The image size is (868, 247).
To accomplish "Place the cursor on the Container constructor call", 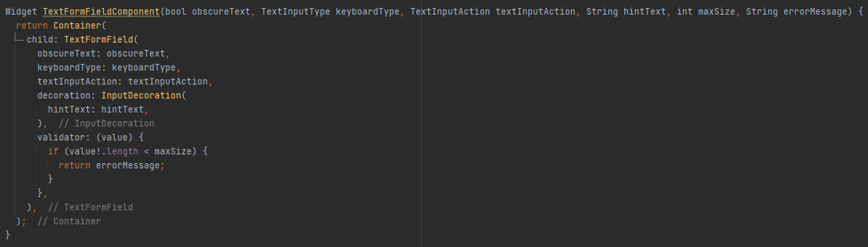I will [77, 26].
